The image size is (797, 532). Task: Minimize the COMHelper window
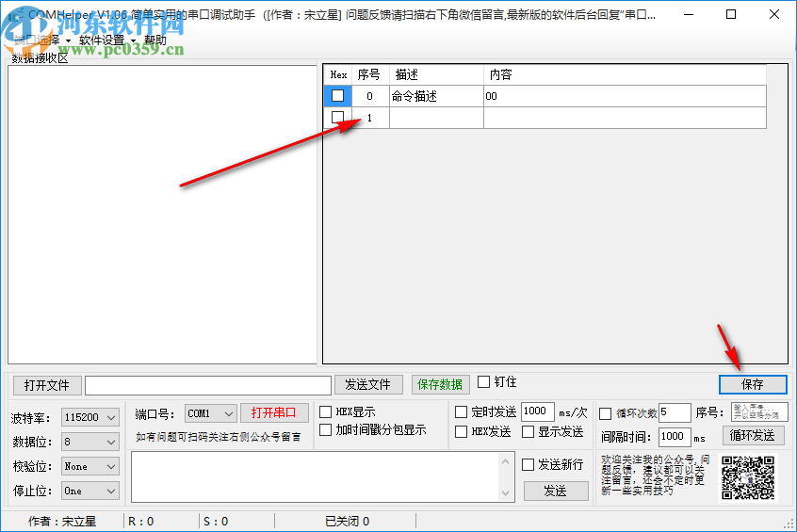(x=689, y=14)
